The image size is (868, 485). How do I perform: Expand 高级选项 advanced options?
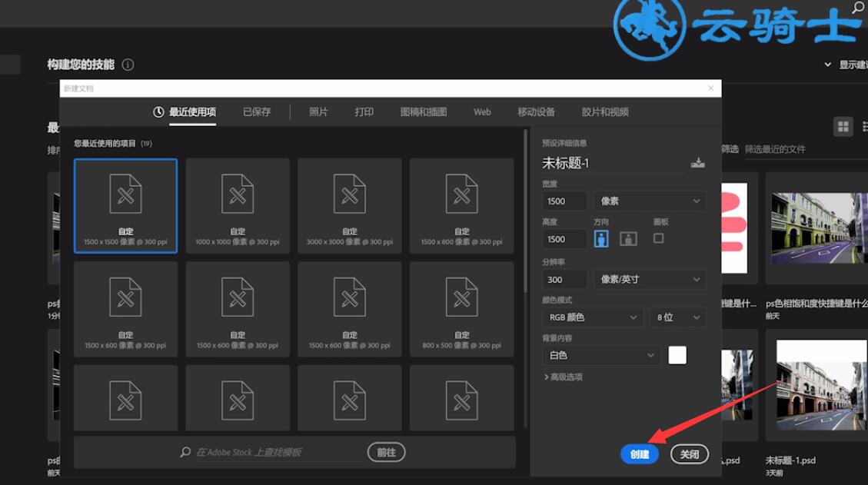click(x=563, y=377)
